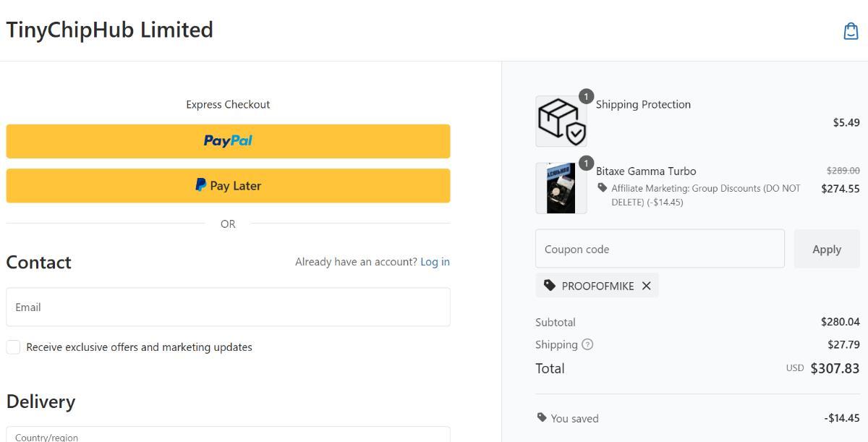Viewport: 868px width, 442px height.
Task: Click the tag icon on PROOFOFMIKE coupon
Action: pyautogui.click(x=550, y=286)
